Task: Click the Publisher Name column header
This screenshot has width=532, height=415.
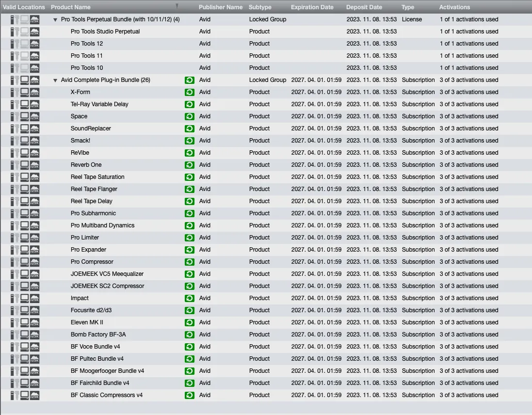Action: (220, 7)
